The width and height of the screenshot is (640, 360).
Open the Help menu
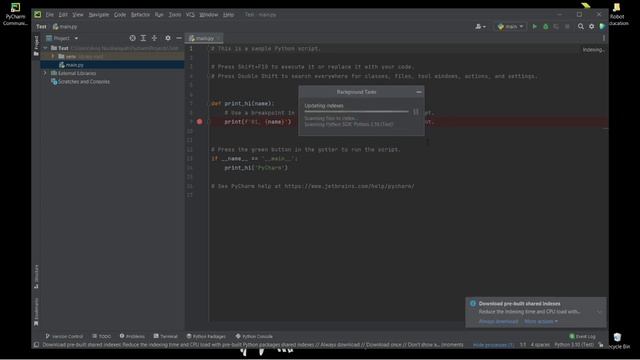(x=229, y=15)
